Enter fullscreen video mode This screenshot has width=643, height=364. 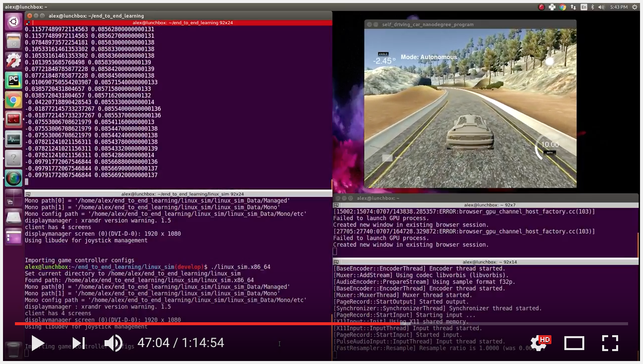click(610, 343)
